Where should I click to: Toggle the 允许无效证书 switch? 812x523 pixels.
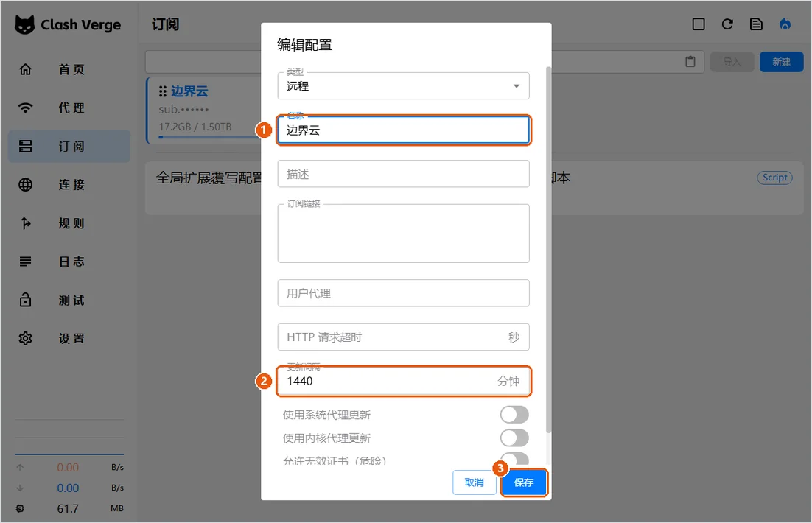[x=514, y=457]
